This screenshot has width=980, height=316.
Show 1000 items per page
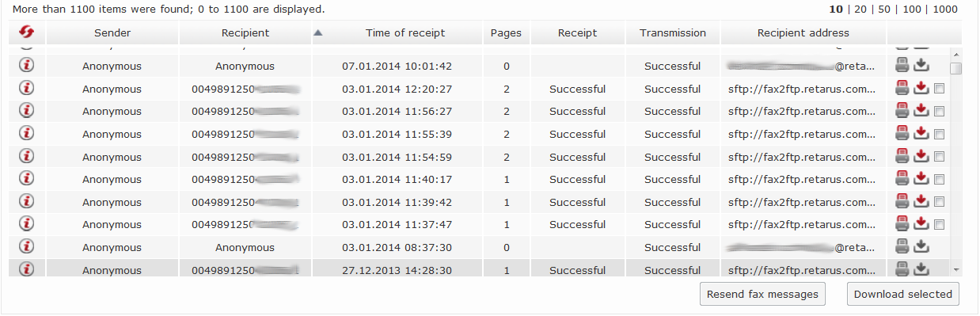(945, 10)
